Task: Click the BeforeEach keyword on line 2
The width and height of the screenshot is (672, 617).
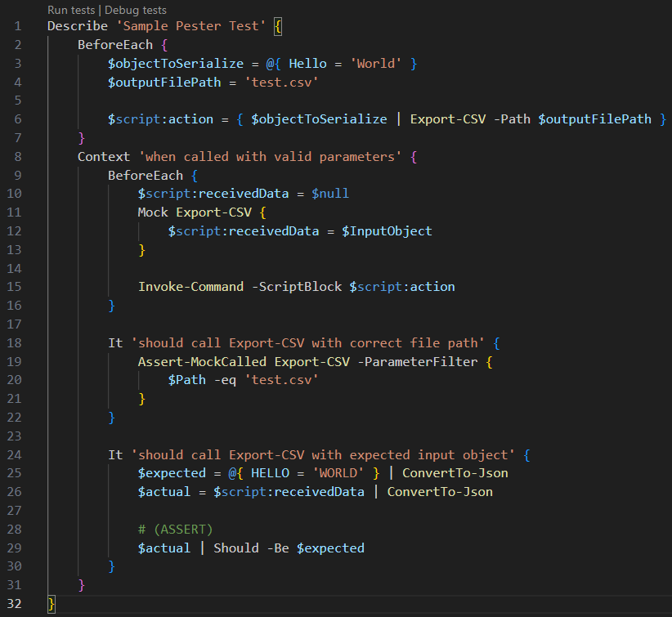Action: 114,44
